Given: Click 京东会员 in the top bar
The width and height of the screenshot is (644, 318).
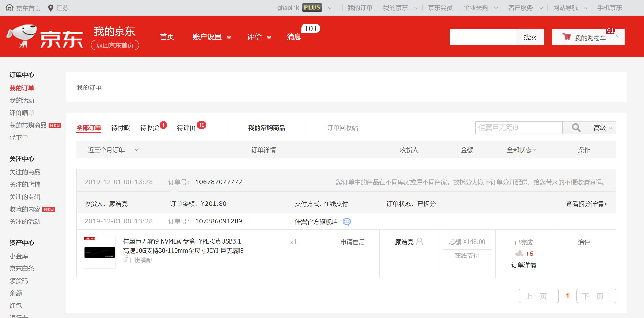Looking at the screenshot, I should 440,8.
